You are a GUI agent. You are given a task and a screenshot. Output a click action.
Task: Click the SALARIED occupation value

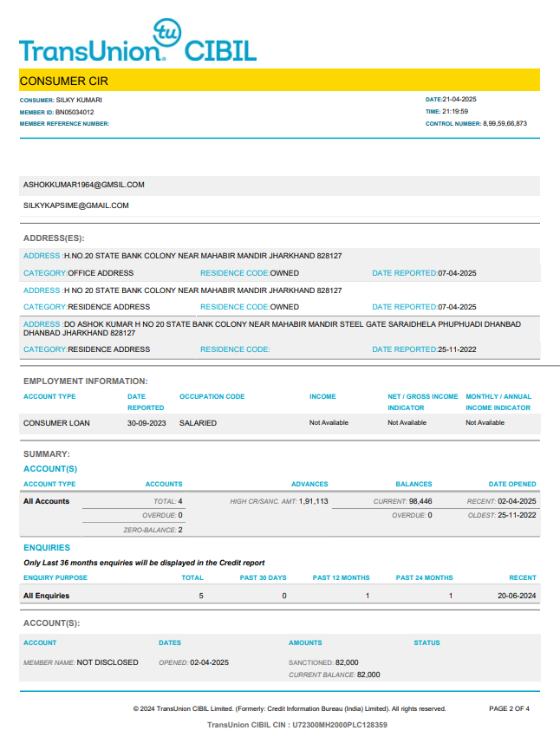click(x=198, y=423)
